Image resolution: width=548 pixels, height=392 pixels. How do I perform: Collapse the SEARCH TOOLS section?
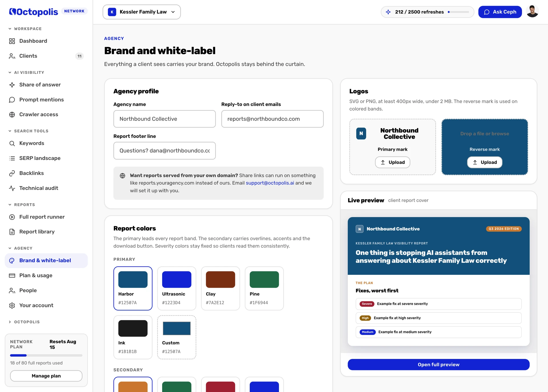(x=28, y=131)
